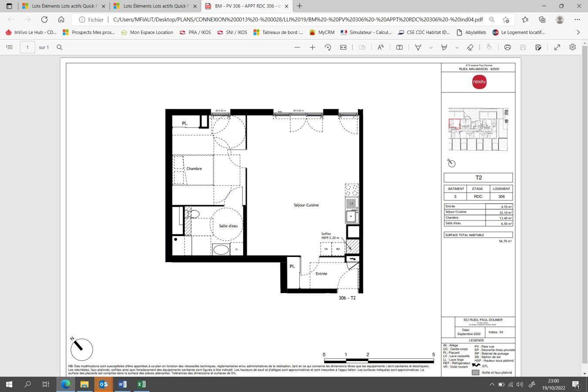Open Microsoft Word from the taskbar
Viewport: 588px width, 392px height.
(x=122, y=384)
